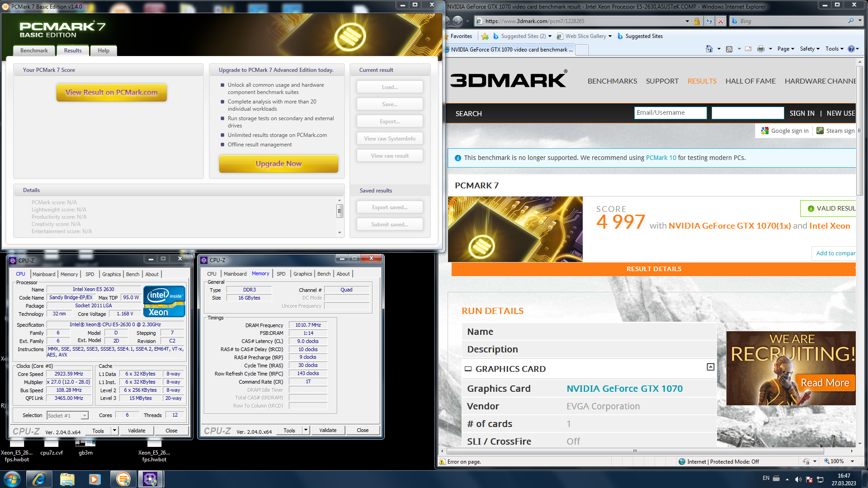This screenshot has width=868, height=488.
Task: Click the PCMark Details vertical scrollbar
Action: (340, 211)
